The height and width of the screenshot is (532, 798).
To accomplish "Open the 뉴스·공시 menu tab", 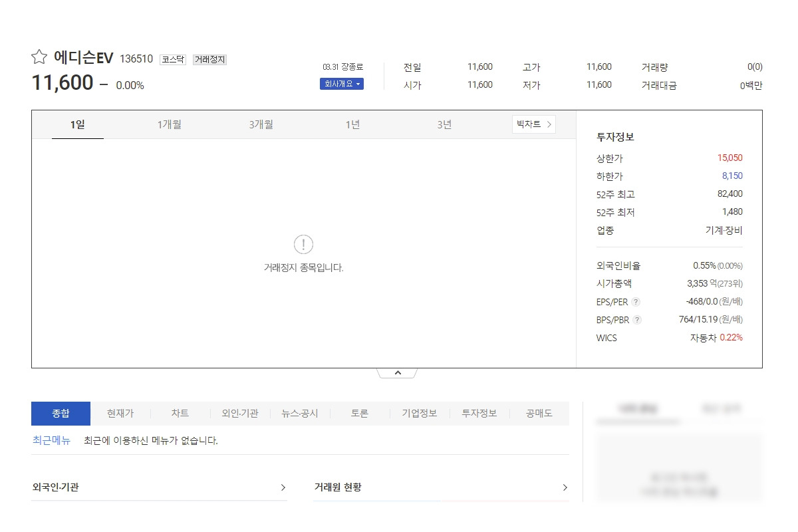I will coord(300,413).
